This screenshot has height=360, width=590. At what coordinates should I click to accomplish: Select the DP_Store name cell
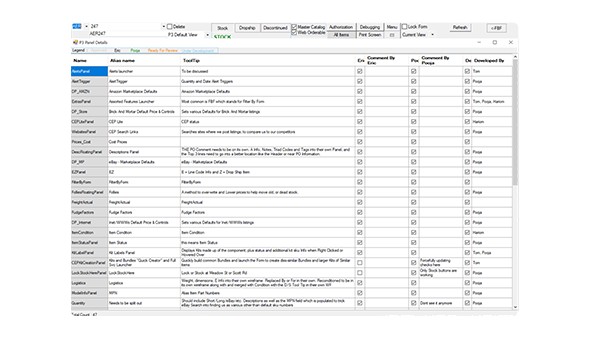tap(89, 112)
